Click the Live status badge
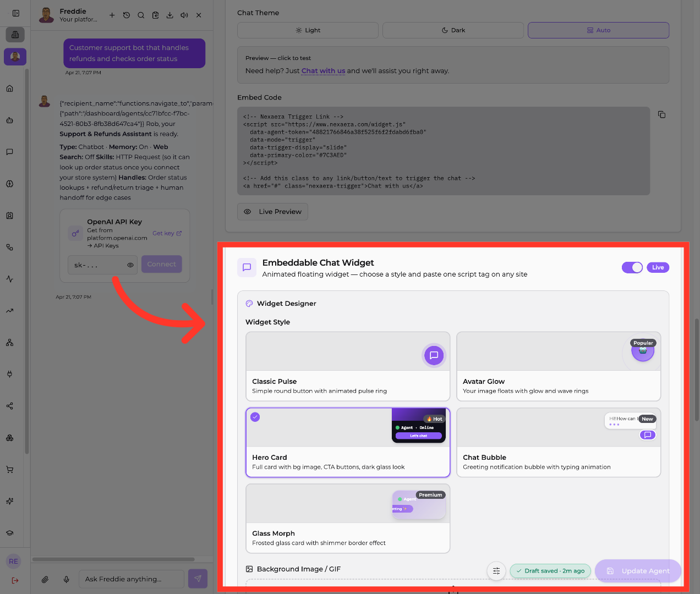 658,267
